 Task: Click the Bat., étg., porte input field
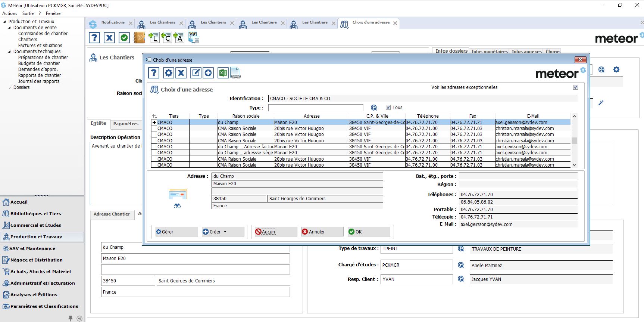518,176
